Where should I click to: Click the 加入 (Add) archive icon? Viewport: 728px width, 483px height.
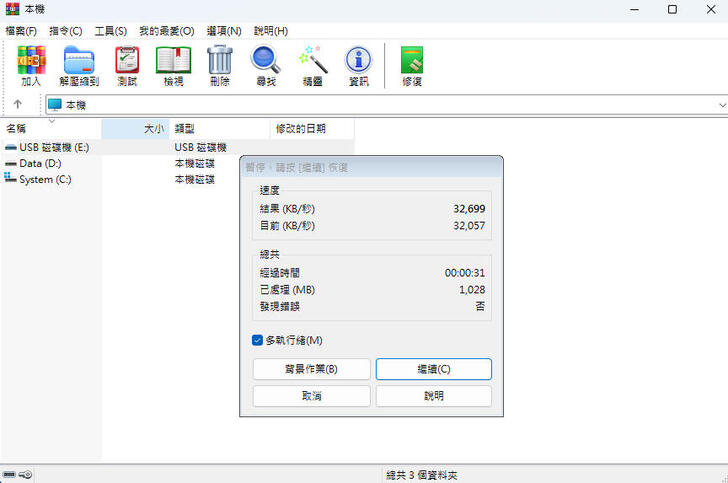pyautogui.click(x=32, y=65)
